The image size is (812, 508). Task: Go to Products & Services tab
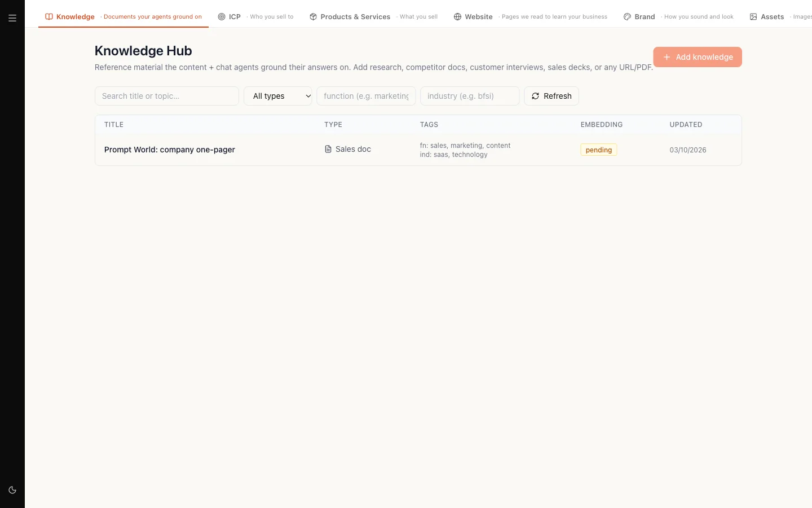point(373,17)
